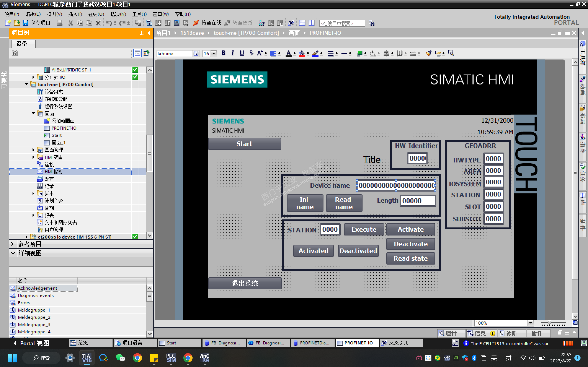
Task: Click green checkmark beside AI 8xU/I/RTD/TC ST_1
Action: (x=135, y=70)
